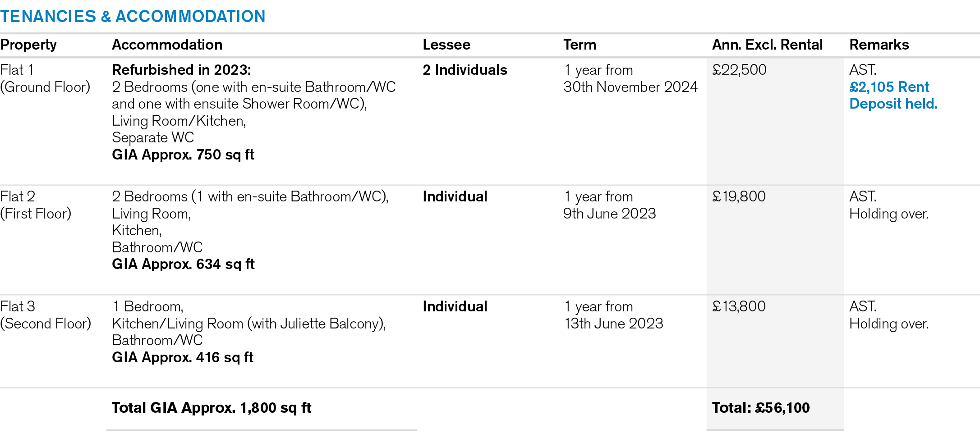
Task: Select the £19,800 rental amount
Action: [x=739, y=196]
